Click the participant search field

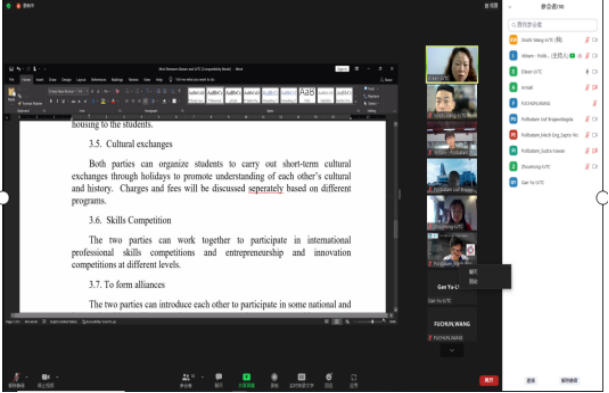click(553, 25)
